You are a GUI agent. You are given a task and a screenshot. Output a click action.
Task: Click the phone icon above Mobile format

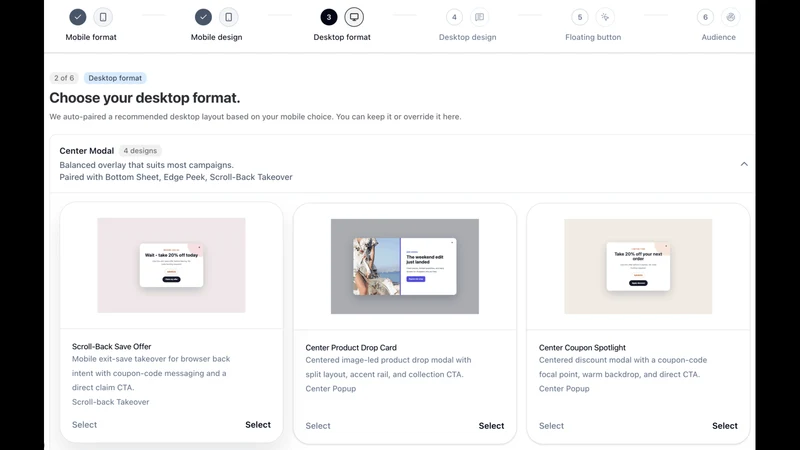coord(103,17)
